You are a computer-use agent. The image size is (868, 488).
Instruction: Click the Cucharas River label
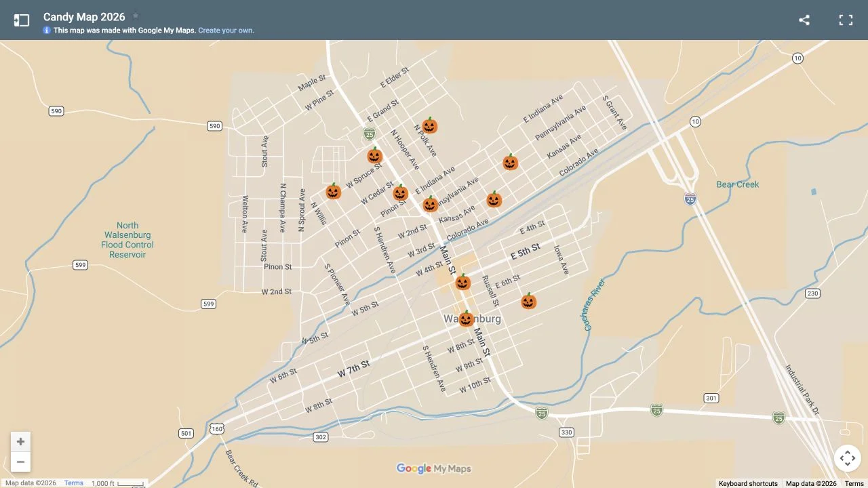pyautogui.click(x=594, y=305)
